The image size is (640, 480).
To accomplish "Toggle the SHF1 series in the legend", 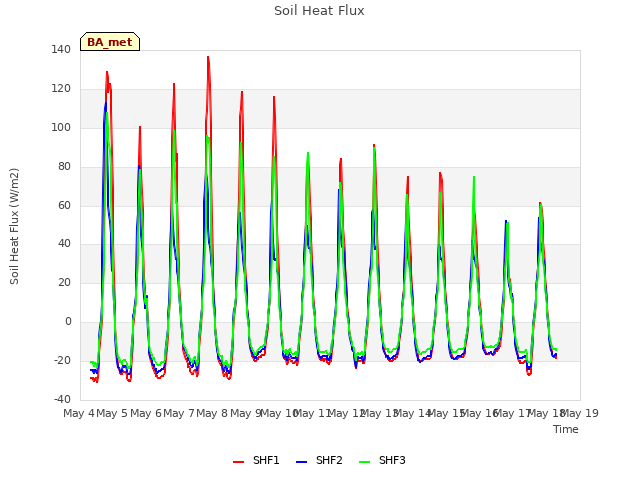I will pos(256,460).
